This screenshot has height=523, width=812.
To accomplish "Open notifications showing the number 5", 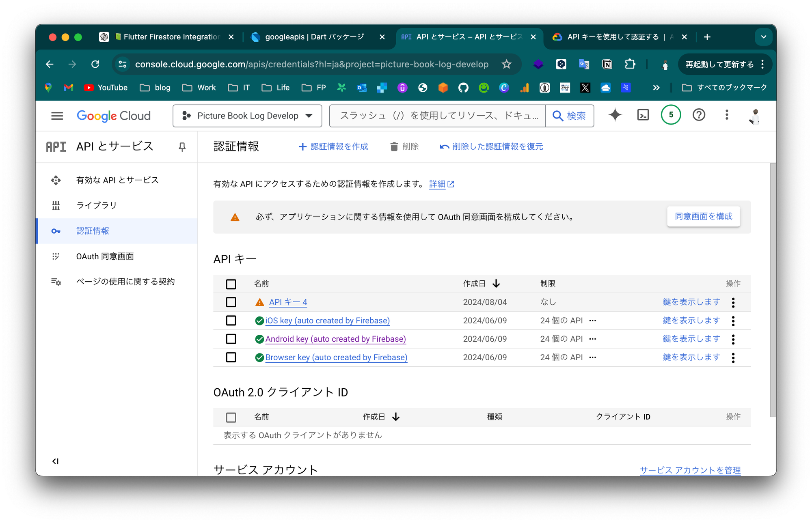I will tap(671, 115).
